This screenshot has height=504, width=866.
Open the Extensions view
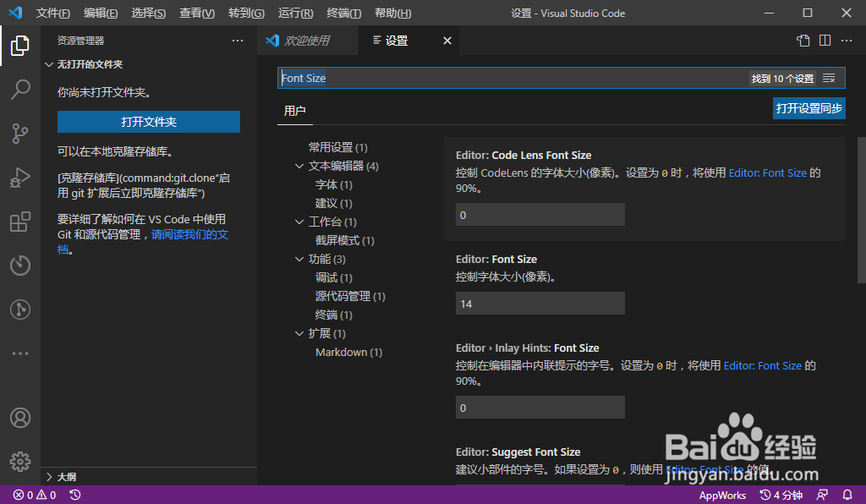coord(20,222)
